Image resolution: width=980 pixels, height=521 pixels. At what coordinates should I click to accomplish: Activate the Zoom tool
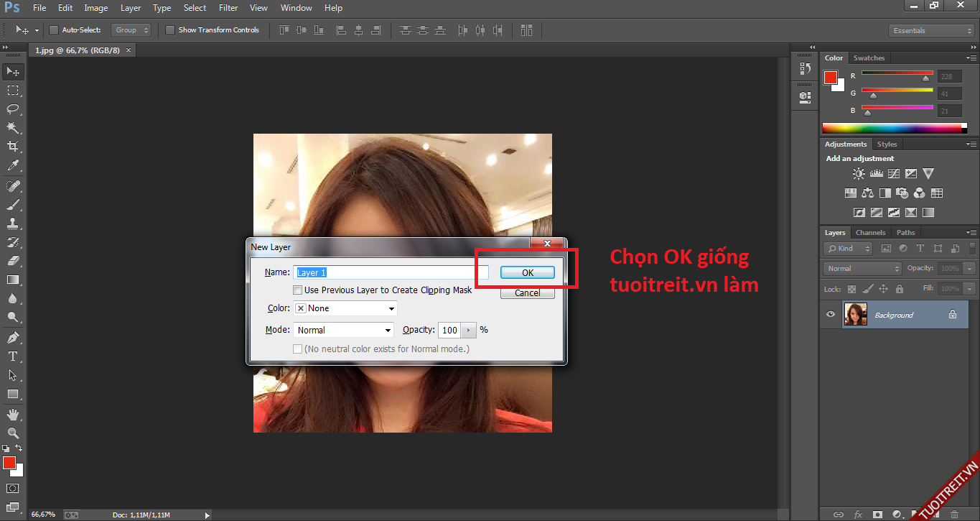tap(13, 433)
